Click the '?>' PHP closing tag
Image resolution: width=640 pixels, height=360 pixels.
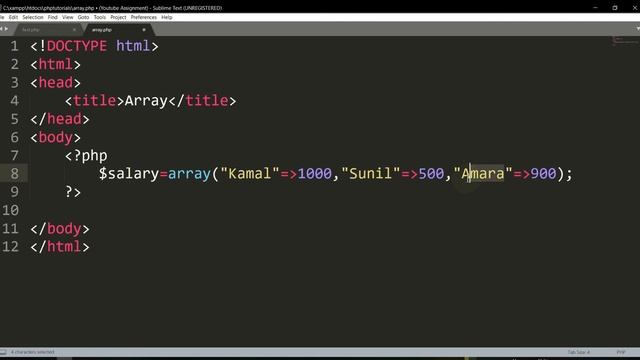(x=73, y=192)
